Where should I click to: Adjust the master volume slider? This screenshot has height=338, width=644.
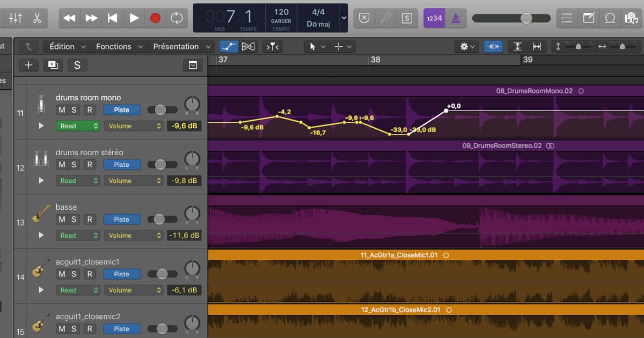coord(511,18)
